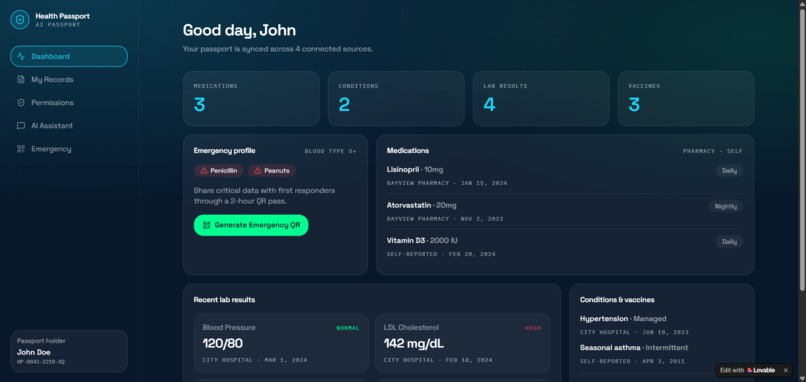Open My Records in sidebar
This screenshot has width=806, height=382.
(x=69, y=80)
